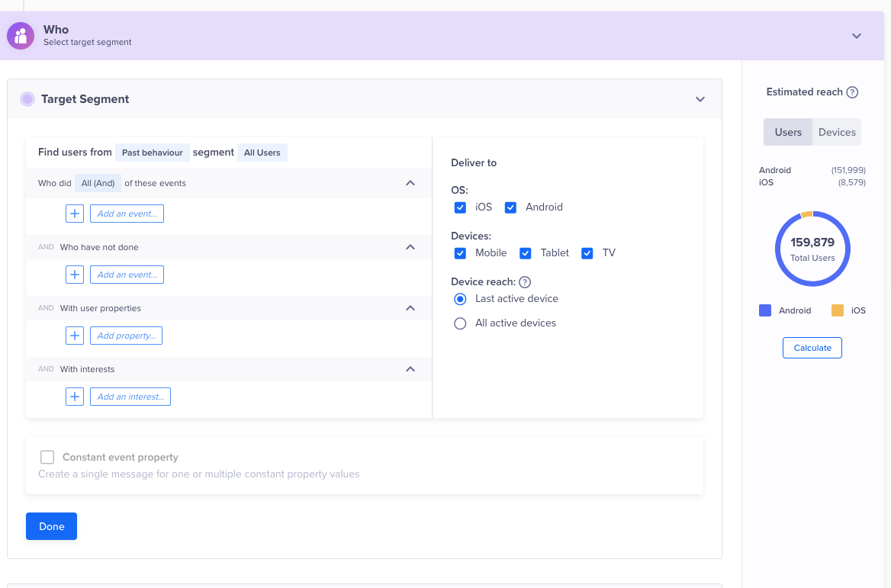This screenshot has width=891, height=588.
Task: Enable Constant event property checkbox
Action: pyautogui.click(x=47, y=458)
